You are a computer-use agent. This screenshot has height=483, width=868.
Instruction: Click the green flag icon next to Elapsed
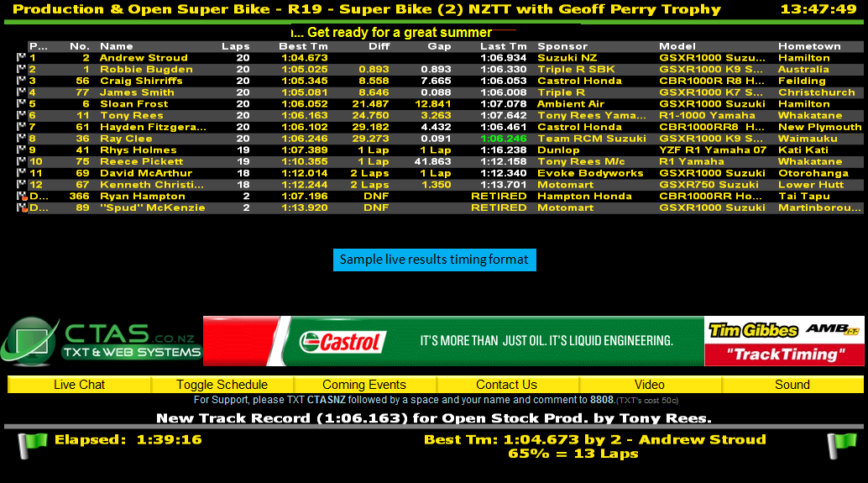point(32,445)
